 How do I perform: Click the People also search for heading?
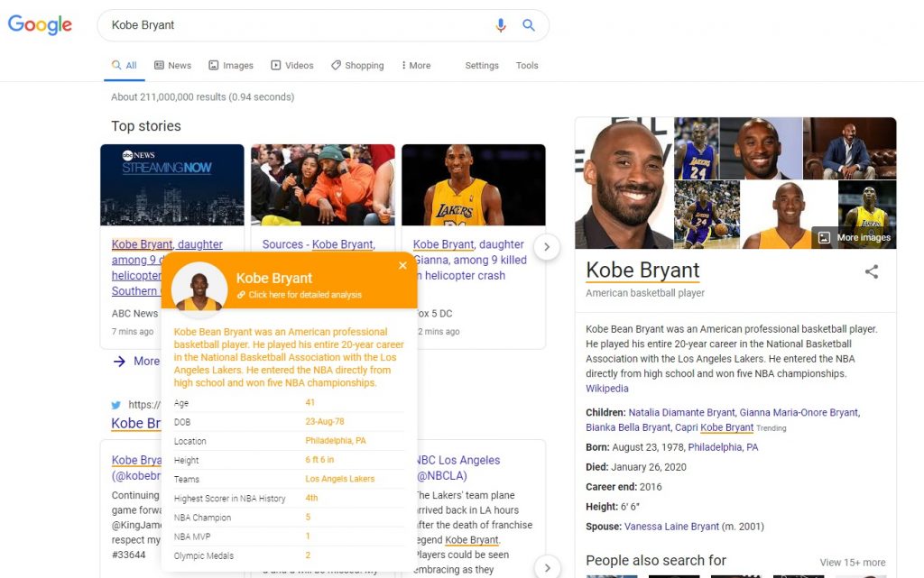pos(656,560)
